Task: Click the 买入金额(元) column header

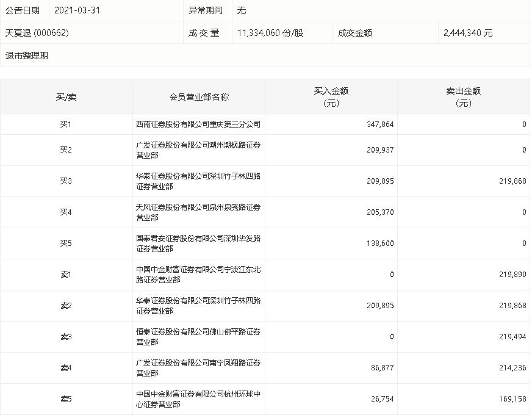Action: click(x=331, y=97)
